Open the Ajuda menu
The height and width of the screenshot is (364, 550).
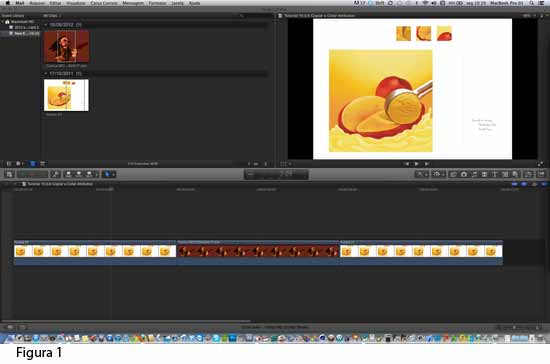pos(194,3)
